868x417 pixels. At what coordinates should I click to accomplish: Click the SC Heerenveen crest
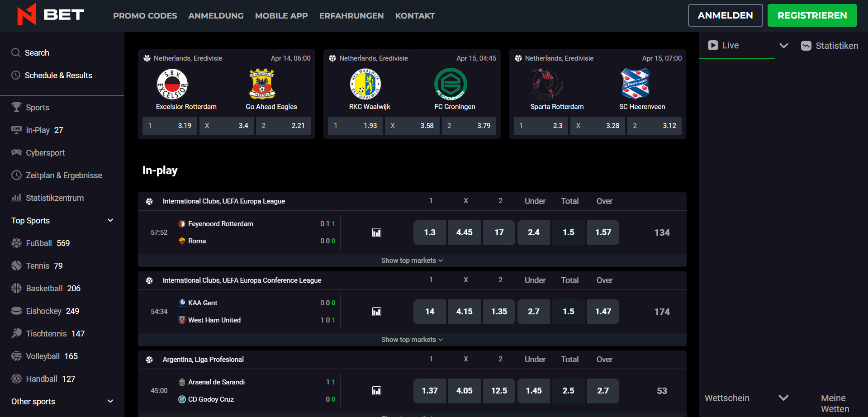tap(636, 84)
